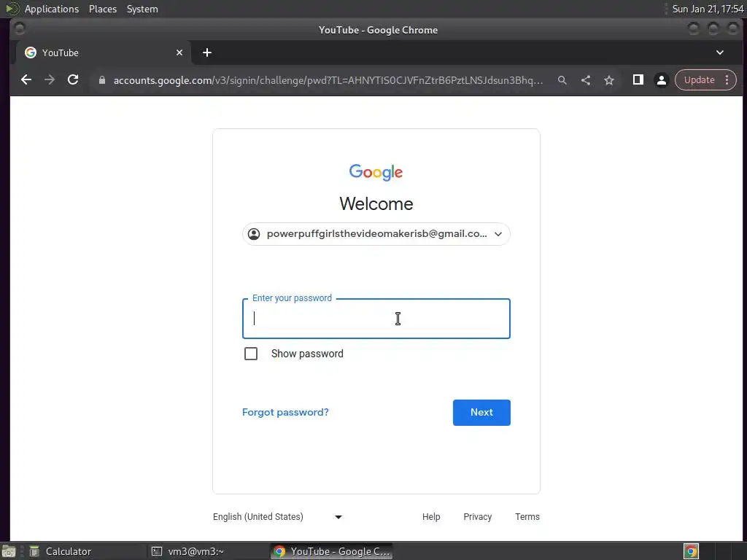This screenshot has width=747, height=560.
Task: Close the YouTube tab
Action: [179, 52]
